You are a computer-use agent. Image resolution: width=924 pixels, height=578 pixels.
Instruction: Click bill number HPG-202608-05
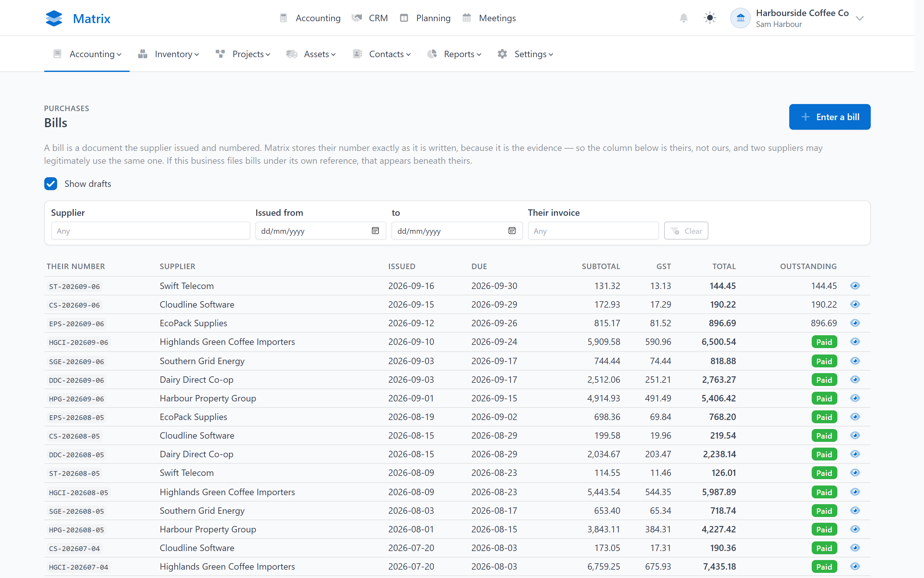tap(77, 530)
